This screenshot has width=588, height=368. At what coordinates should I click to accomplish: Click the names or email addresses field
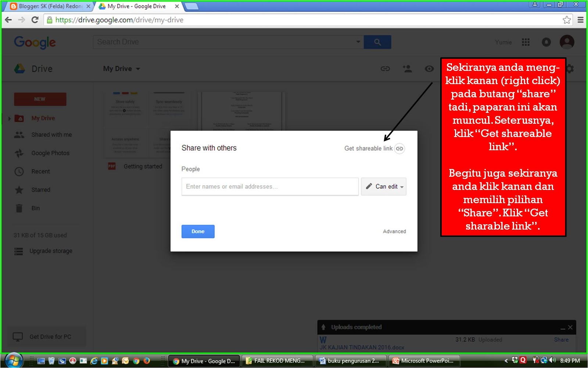click(x=270, y=186)
